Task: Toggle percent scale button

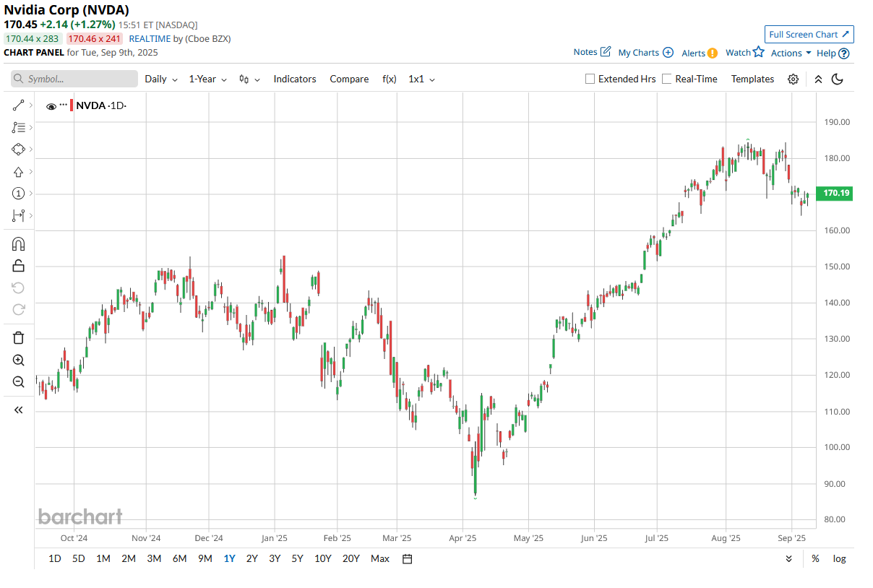Action: [x=815, y=558]
